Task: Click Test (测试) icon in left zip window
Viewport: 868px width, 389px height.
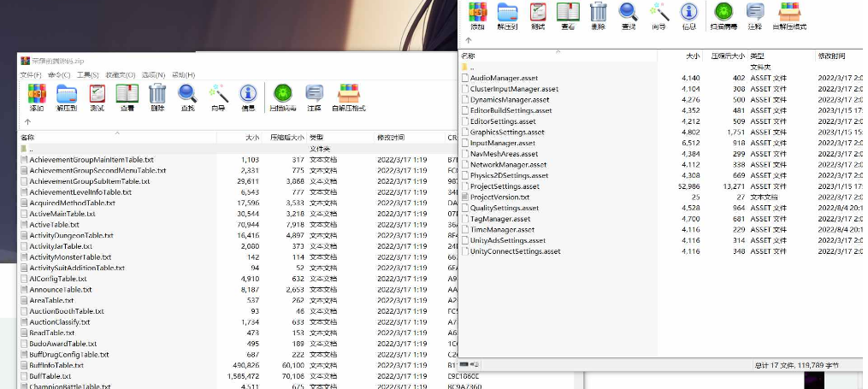Action: click(97, 96)
